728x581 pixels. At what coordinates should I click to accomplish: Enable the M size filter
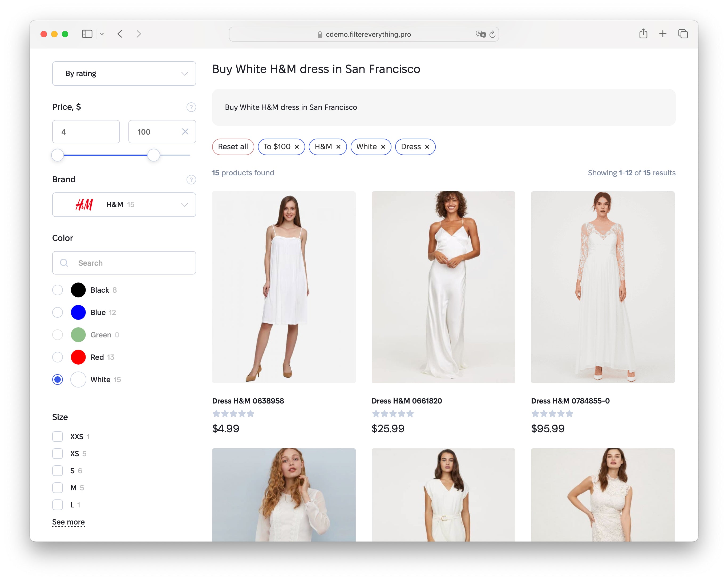click(x=57, y=488)
